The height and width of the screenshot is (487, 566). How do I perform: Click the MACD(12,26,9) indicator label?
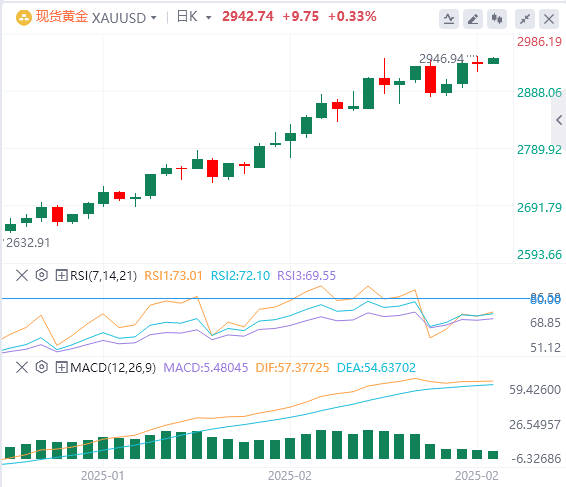113,368
